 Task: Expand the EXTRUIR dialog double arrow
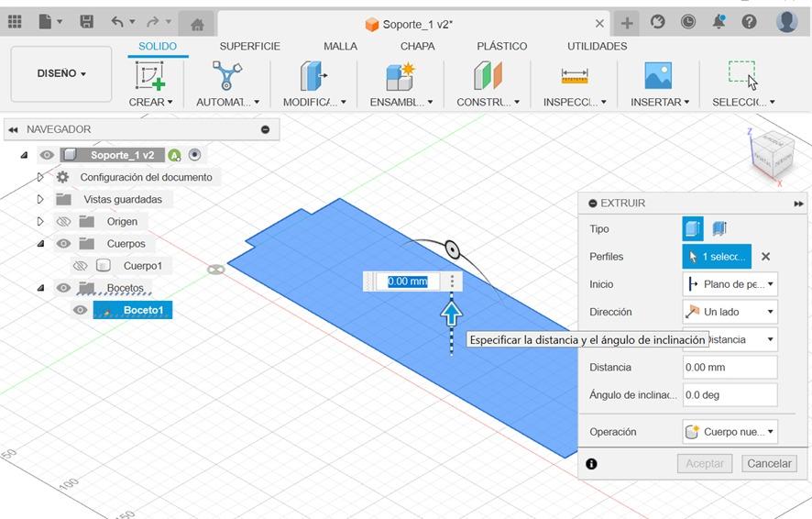[798, 204]
